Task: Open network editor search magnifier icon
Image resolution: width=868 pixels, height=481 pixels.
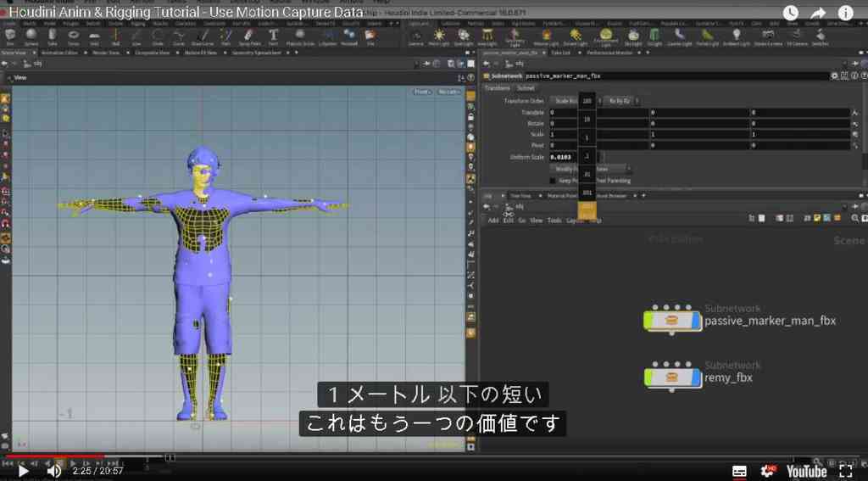Action: tap(855, 219)
